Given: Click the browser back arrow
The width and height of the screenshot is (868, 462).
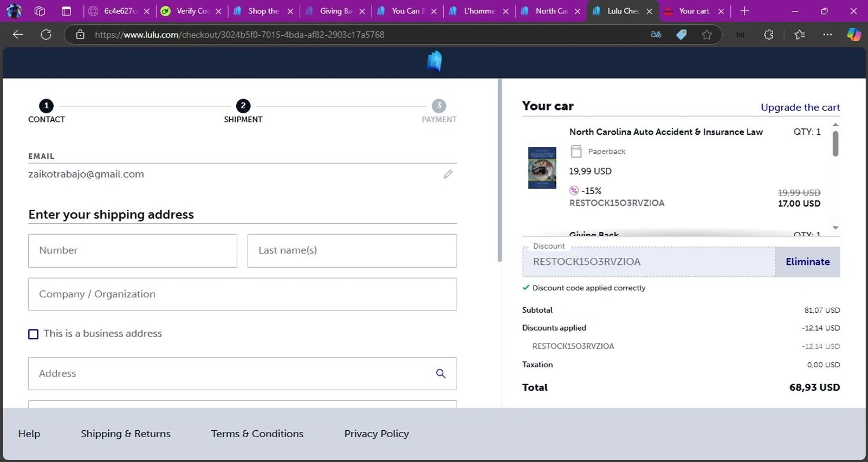Looking at the screenshot, I should [18, 35].
